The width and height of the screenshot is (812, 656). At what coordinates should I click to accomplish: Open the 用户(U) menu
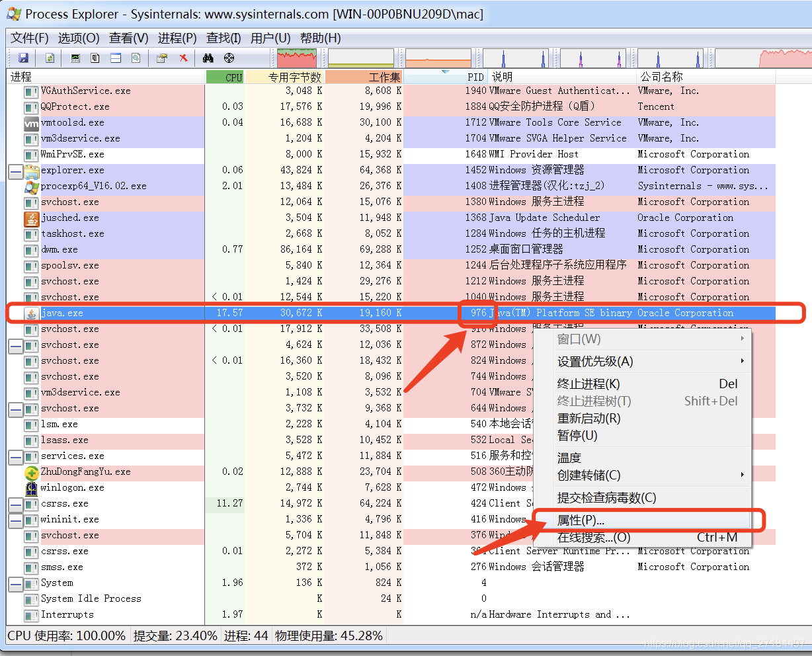click(x=270, y=38)
